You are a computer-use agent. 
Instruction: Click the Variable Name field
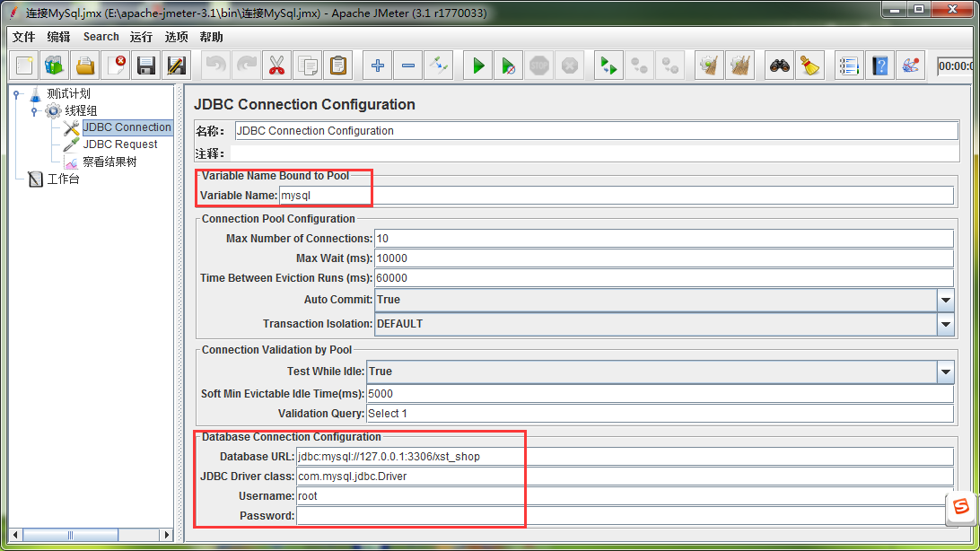(x=617, y=196)
